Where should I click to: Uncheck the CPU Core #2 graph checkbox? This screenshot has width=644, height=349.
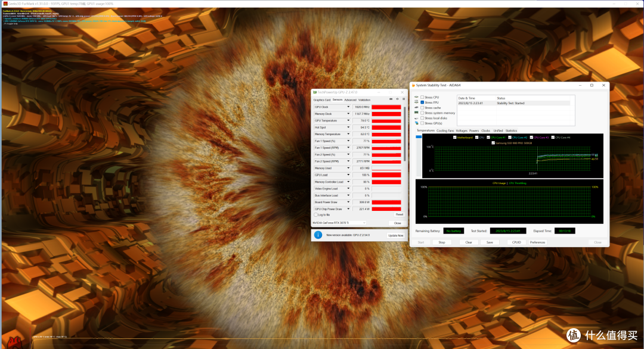(x=510, y=138)
